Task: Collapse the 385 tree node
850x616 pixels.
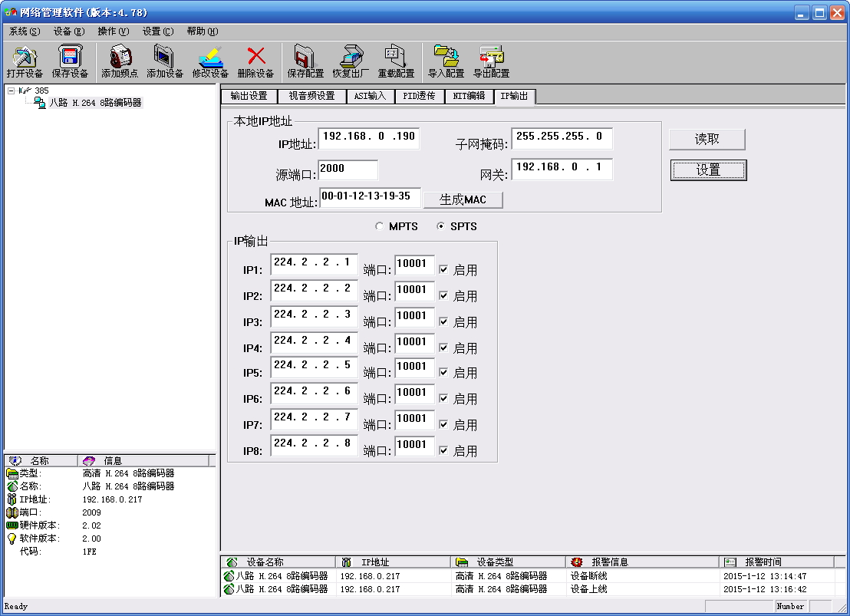Action: pos(11,91)
